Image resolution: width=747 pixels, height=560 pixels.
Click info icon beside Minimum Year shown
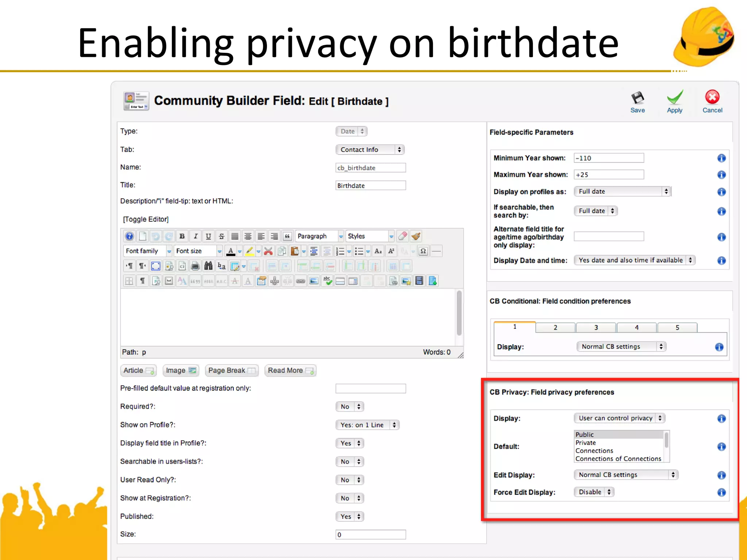[721, 158]
